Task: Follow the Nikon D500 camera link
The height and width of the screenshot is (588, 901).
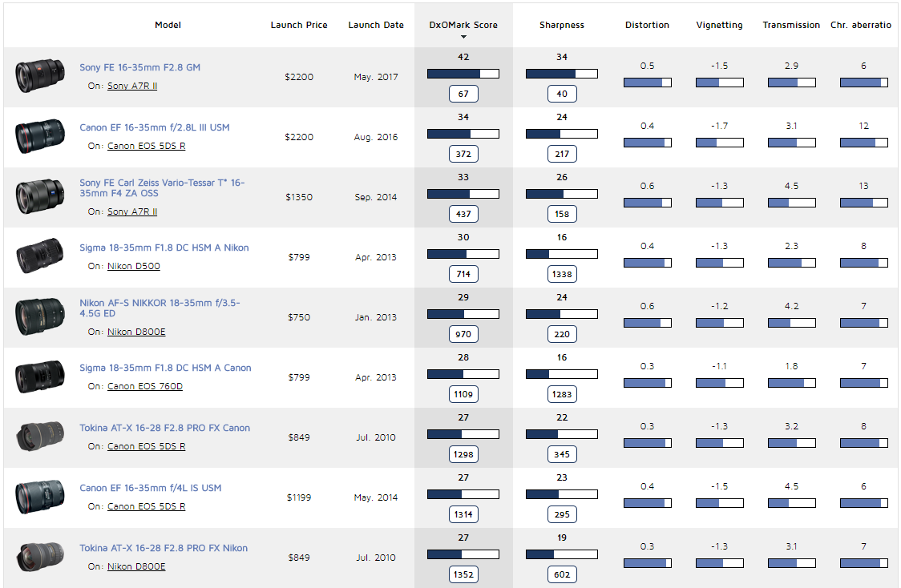Action: point(134,266)
